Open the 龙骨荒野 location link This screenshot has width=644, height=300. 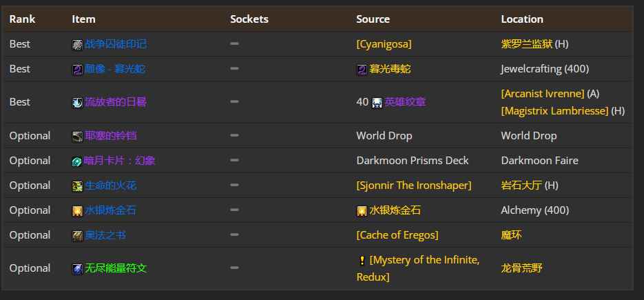521,268
